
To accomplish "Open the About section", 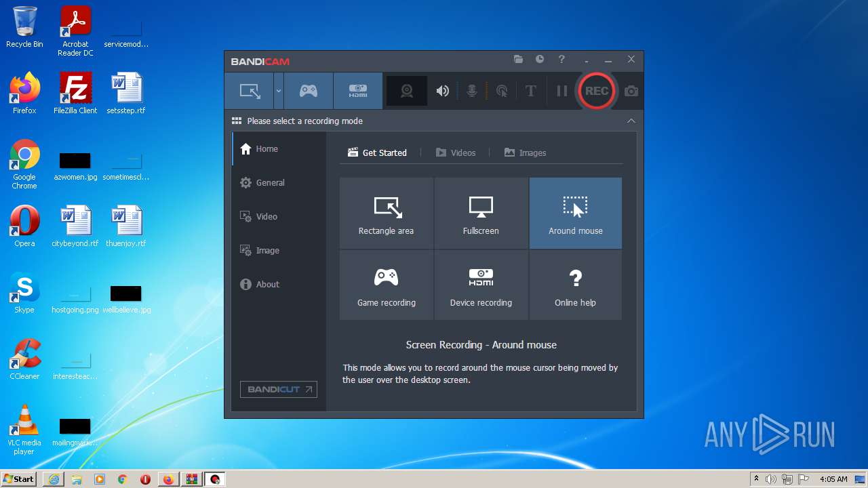I will [279, 284].
